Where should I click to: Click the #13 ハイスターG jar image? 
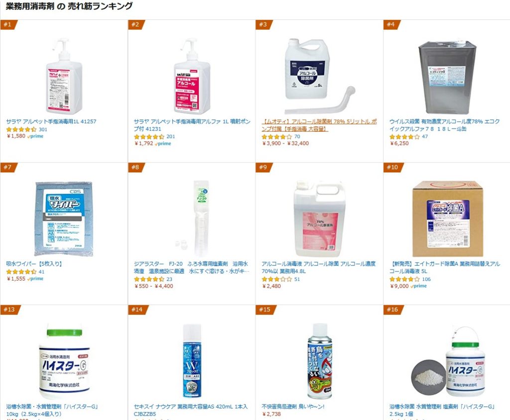tap(64, 361)
